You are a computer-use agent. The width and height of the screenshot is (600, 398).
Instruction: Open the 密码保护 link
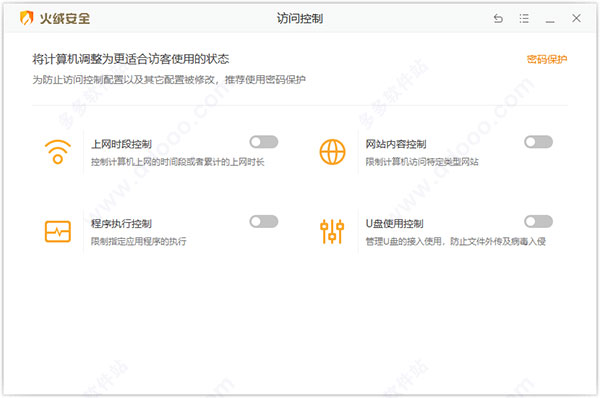pos(547,59)
